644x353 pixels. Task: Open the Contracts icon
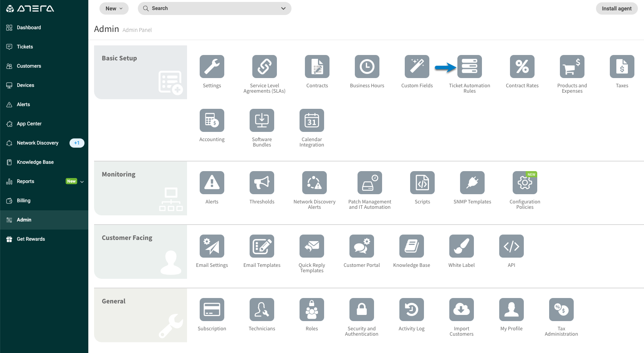click(x=317, y=67)
